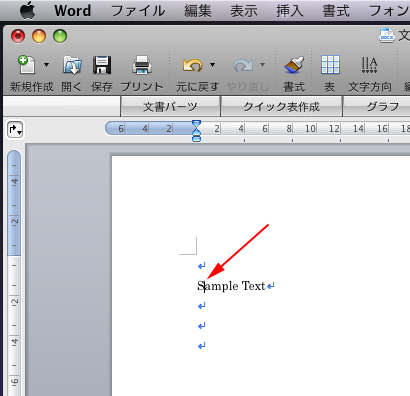Switch to the 文書パーツ tab
410x396 pixels.
tap(170, 106)
